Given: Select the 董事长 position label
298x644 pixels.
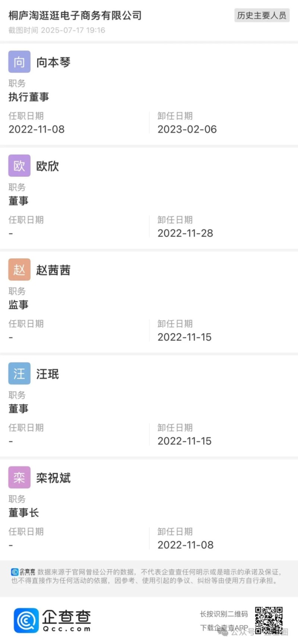Looking at the screenshot, I should pos(23,513).
